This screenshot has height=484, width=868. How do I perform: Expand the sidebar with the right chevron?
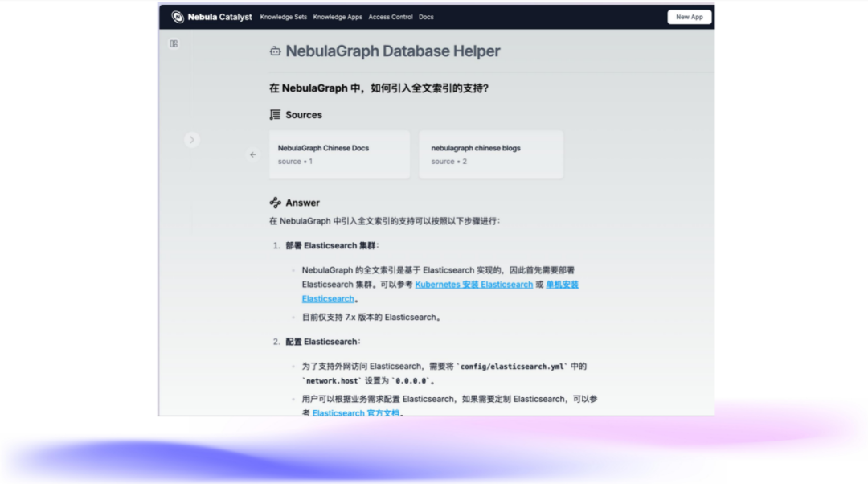pyautogui.click(x=191, y=140)
